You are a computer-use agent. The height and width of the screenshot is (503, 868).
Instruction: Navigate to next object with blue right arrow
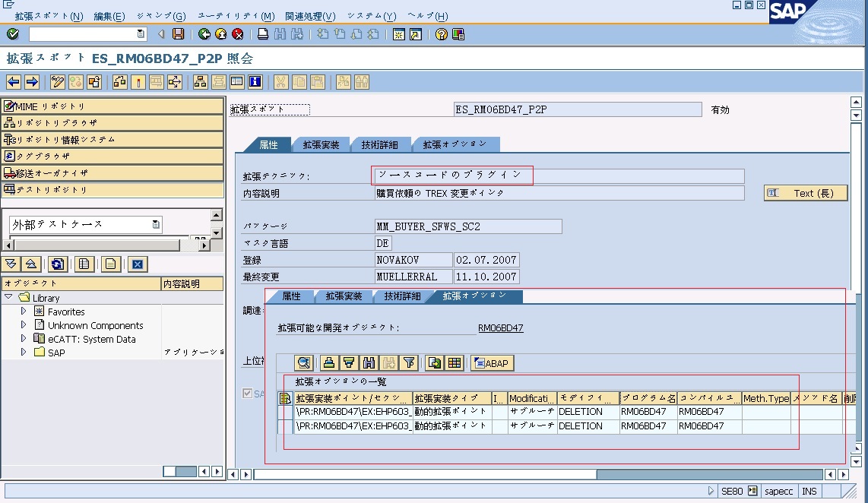click(x=32, y=83)
